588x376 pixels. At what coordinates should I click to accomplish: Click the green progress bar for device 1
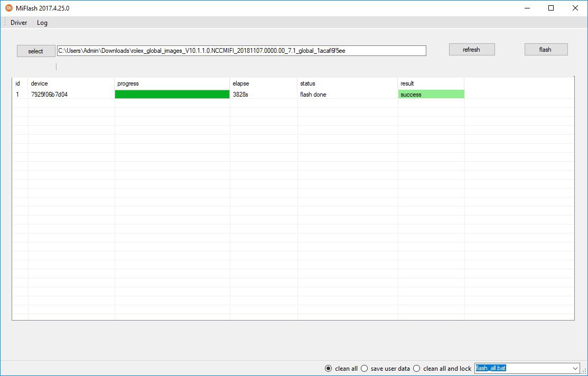[x=172, y=95]
